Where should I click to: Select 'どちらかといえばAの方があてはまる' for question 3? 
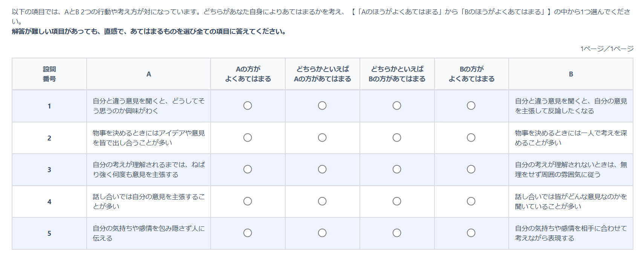tap(322, 169)
